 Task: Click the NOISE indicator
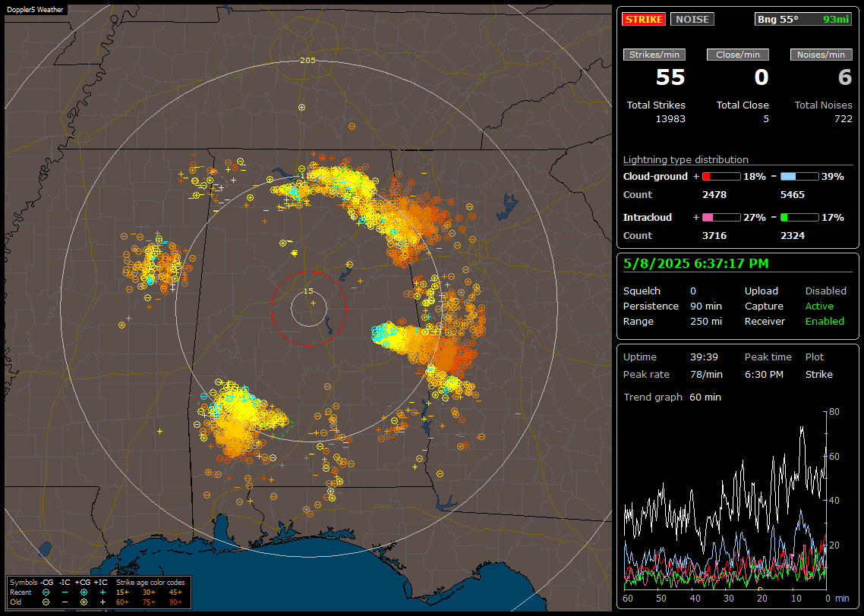point(692,19)
